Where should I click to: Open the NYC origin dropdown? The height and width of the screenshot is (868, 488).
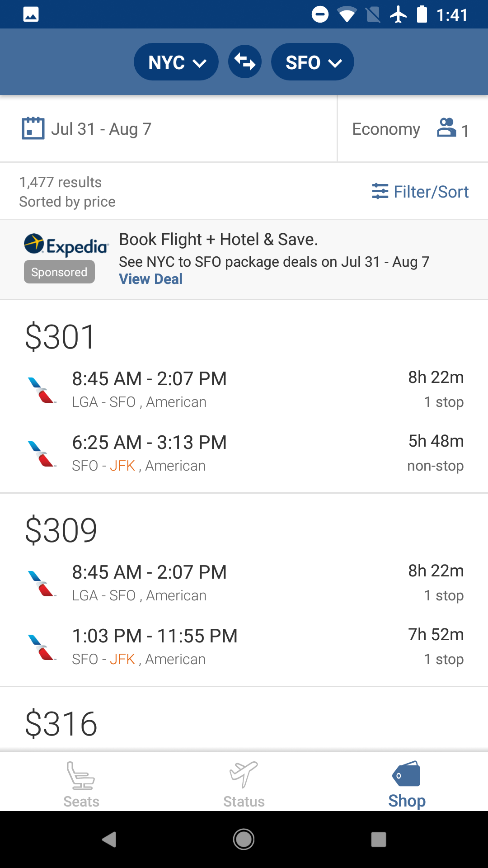coord(176,62)
